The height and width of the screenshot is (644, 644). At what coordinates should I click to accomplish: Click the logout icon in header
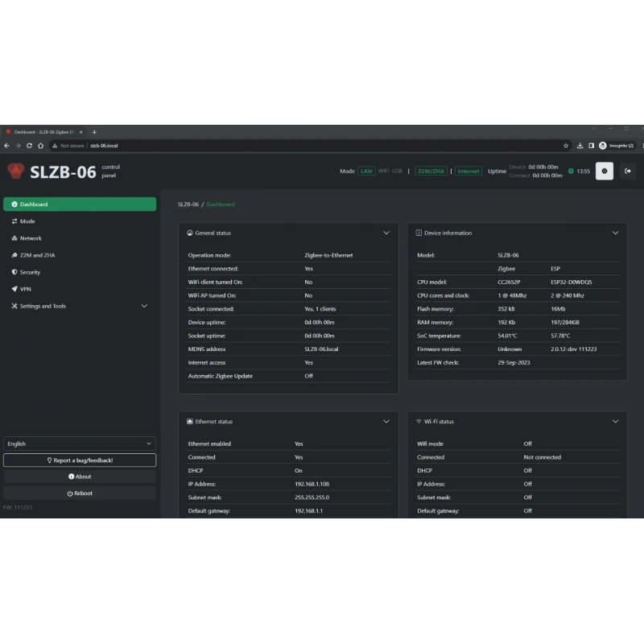tap(628, 171)
